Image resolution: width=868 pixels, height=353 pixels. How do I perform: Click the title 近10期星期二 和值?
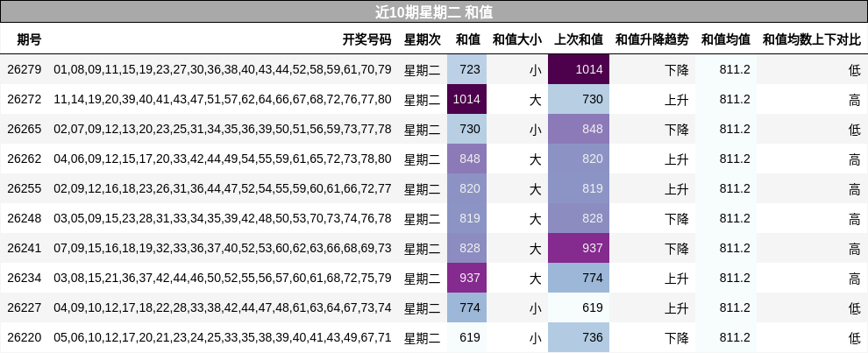[434, 11]
